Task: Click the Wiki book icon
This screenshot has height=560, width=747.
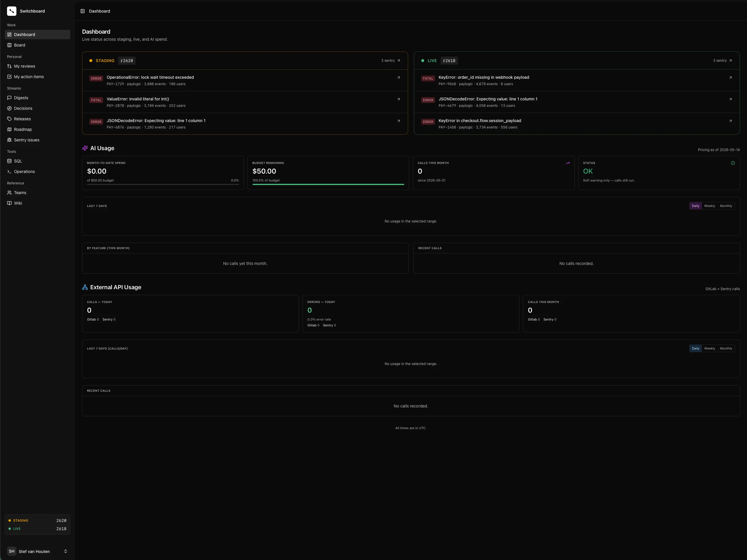Action: pyautogui.click(x=9, y=203)
